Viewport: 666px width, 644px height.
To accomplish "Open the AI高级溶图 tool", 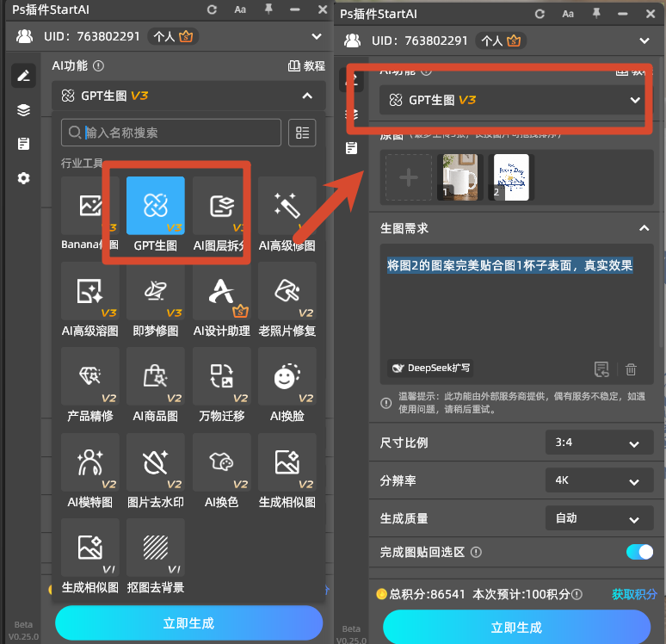I will [x=90, y=291].
